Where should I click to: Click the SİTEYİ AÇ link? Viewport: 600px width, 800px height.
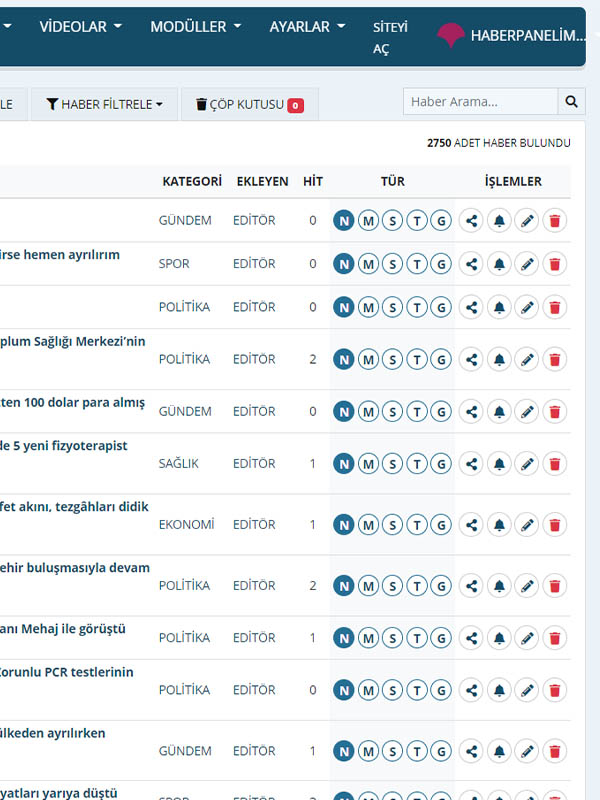pyautogui.click(x=390, y=38)
